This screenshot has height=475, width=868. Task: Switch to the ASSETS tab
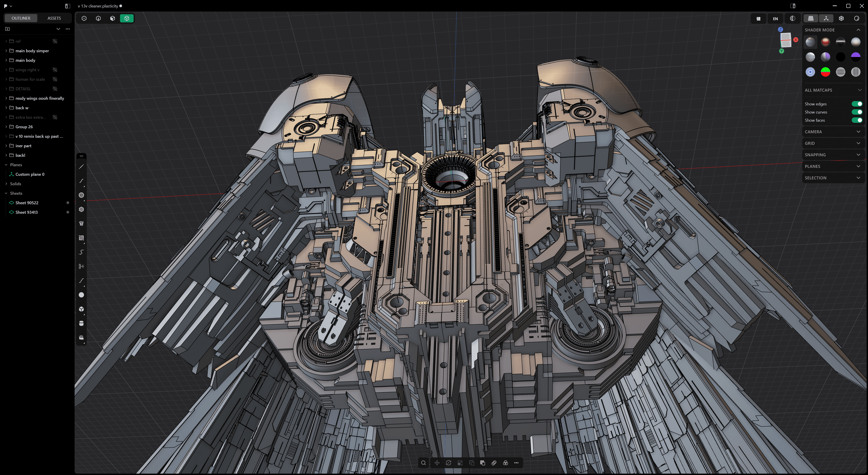click(54, 18)
